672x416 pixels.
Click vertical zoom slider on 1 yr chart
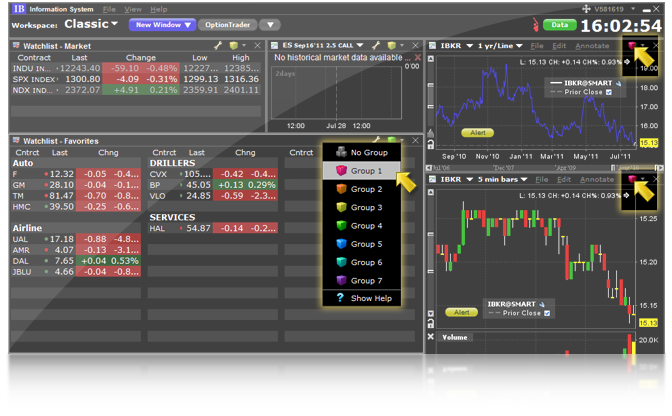coord(431,96)
